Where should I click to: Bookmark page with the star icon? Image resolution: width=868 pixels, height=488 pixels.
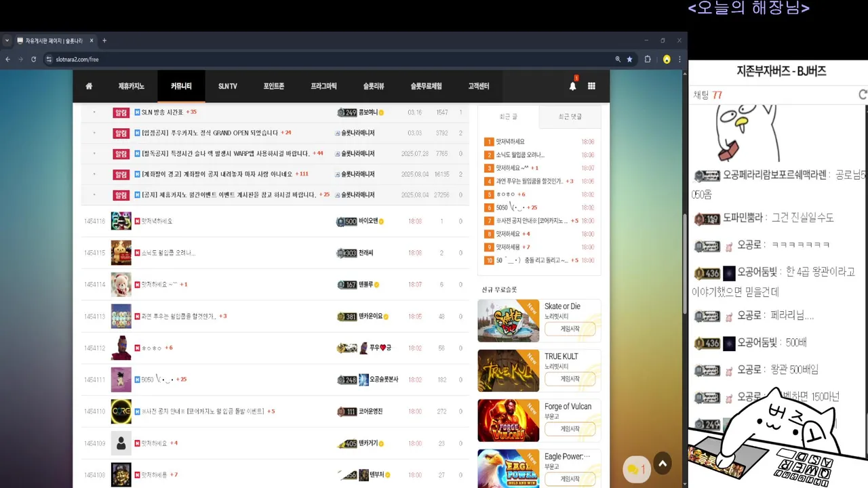[x=629, y=60]
